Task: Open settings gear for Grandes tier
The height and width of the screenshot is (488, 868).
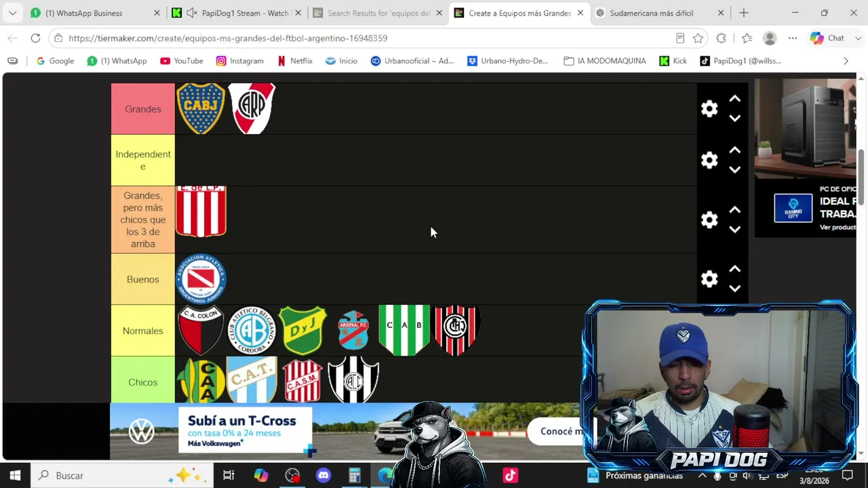Action: tap(709, 108)
